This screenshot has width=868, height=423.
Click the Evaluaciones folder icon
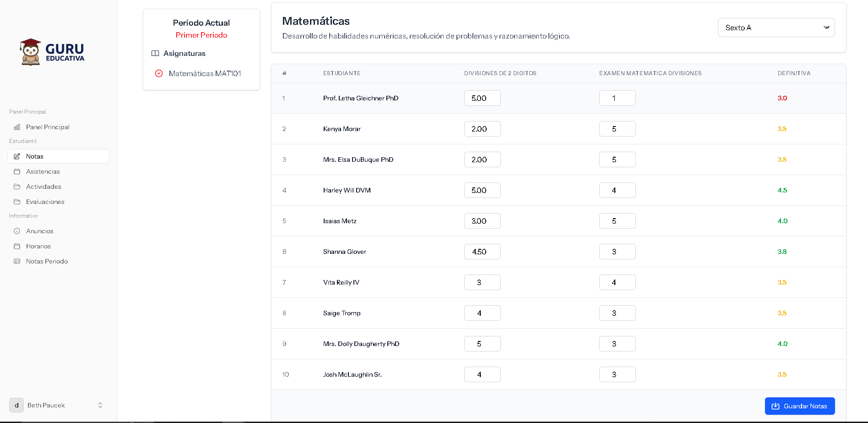pyautogui.click(x=17, y=202)
